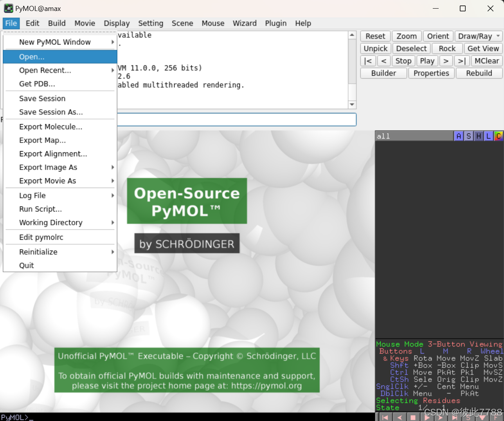Expand Reinitialize submenu
This screenshot has height=421, width=504.
(x=60, y=252)
